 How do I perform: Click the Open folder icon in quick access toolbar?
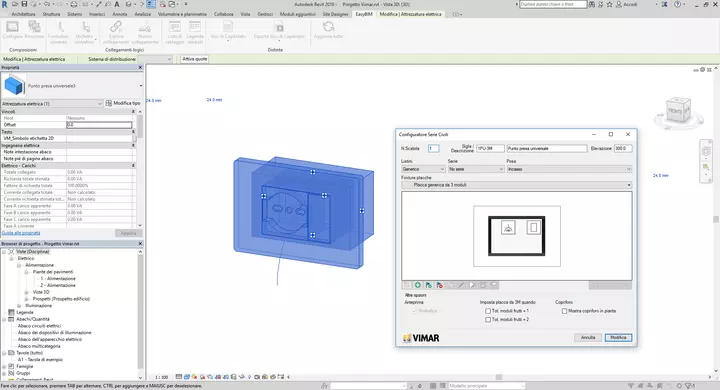click(x=15, y=4)
